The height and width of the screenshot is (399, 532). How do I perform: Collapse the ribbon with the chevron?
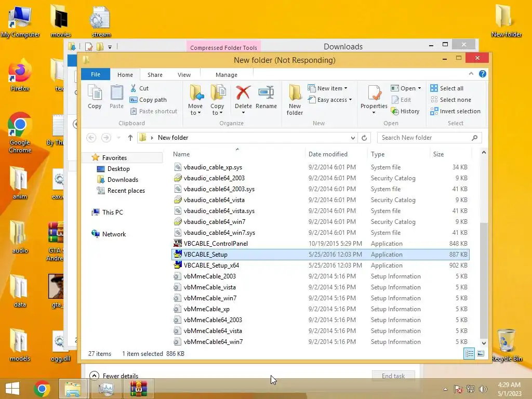tap(471, 74)
